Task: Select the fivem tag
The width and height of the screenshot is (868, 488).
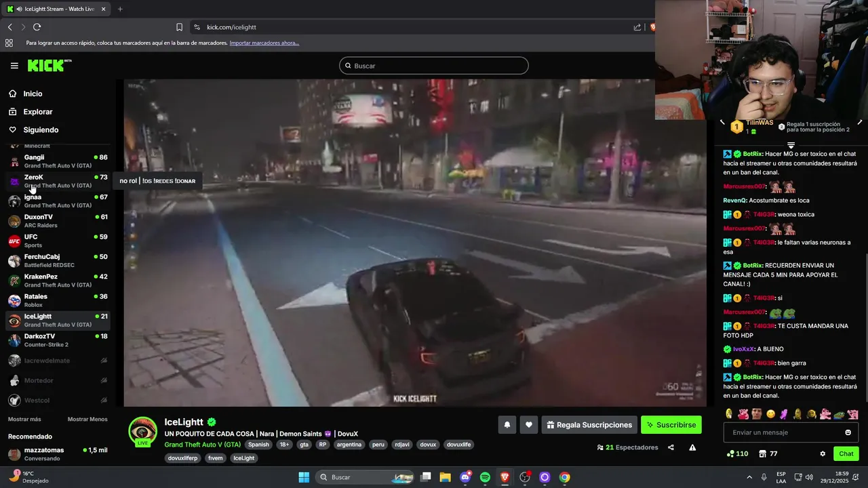Action: point(215,458)
